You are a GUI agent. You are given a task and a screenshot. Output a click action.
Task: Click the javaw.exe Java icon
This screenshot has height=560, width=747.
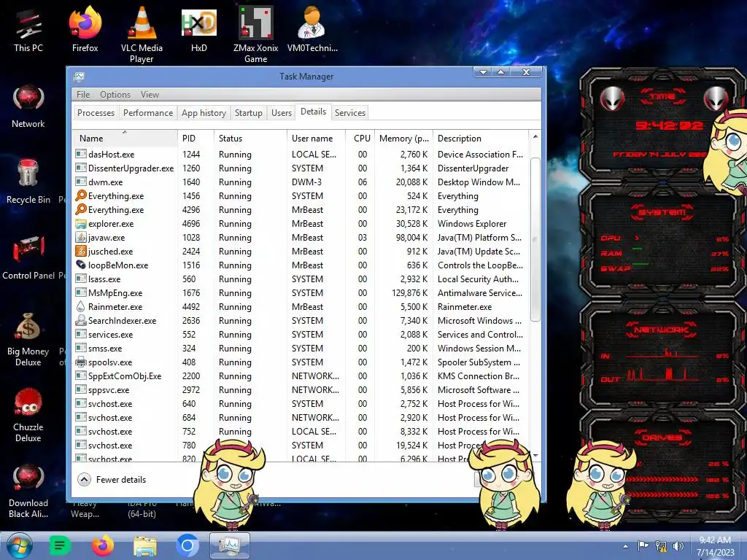point(81,237)
